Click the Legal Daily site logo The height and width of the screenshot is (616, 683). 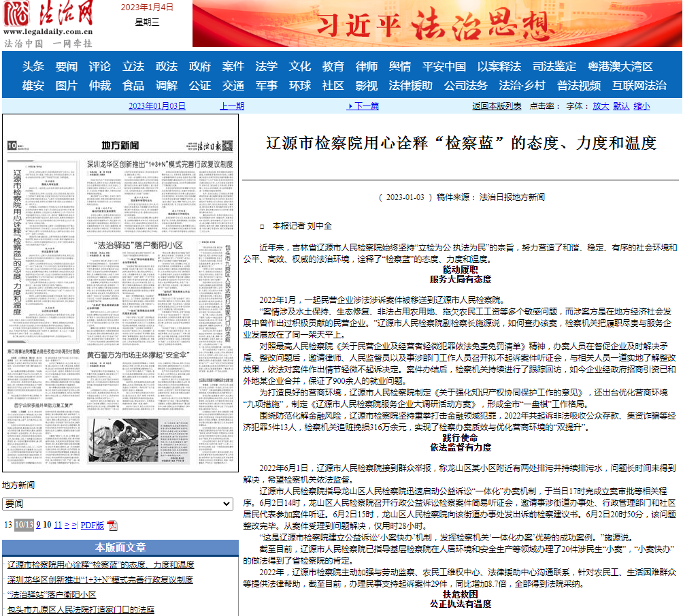click(48, 25)
